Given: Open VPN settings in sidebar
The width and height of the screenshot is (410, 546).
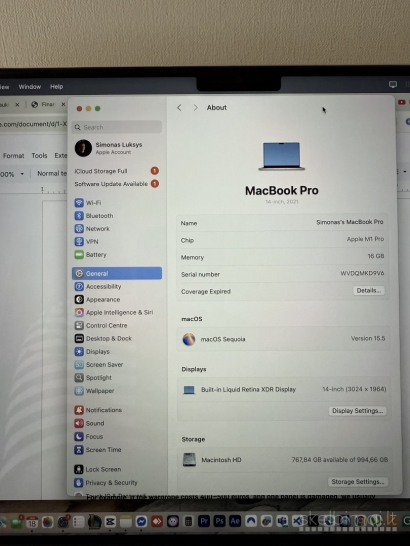Looking at the screenshot, I should [86, 241].
